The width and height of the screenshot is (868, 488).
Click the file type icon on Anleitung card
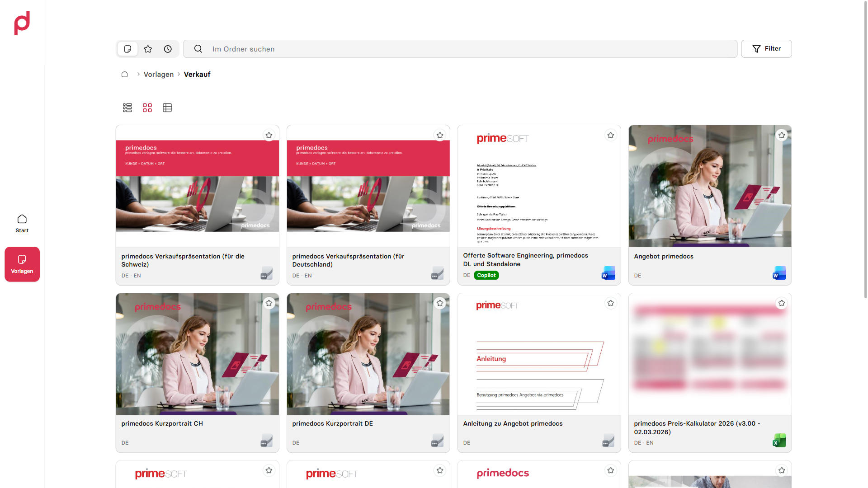tap(608, 441)
